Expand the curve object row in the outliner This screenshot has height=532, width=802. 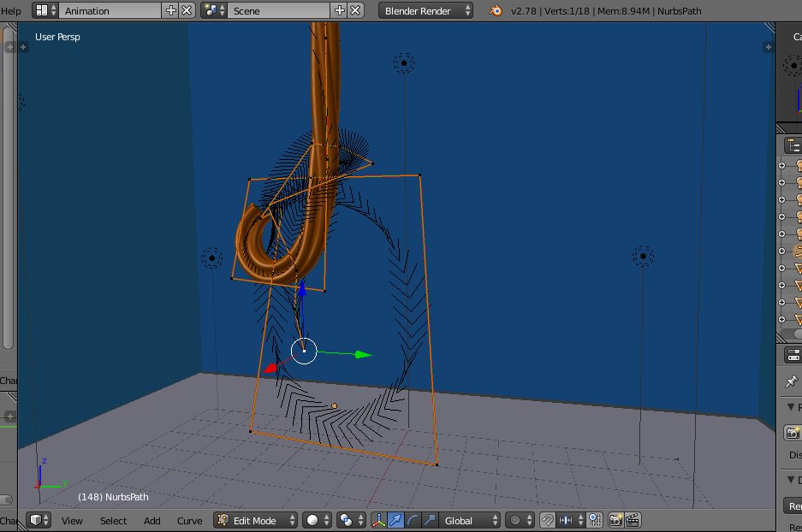pyautogui.click(x=781, y=251)
